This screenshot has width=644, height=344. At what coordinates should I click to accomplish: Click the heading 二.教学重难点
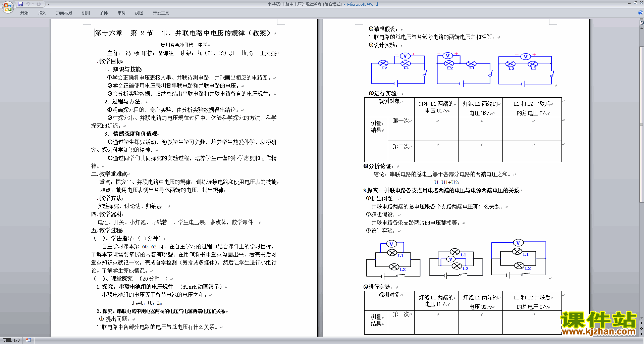point(109,174)
